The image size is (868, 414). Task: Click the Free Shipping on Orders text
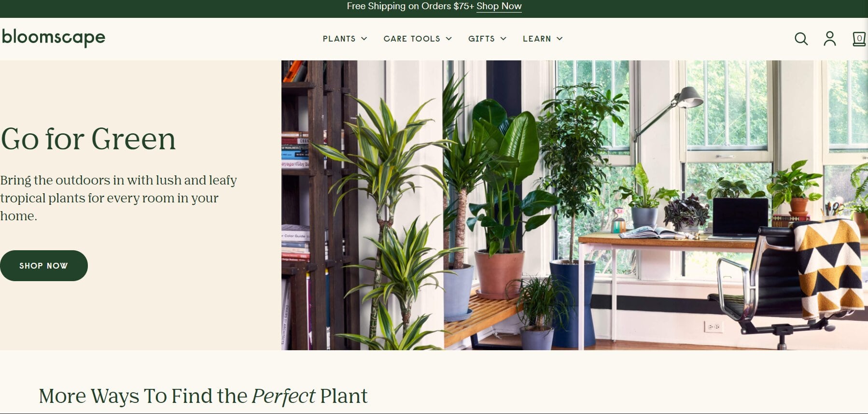(410, 6)
